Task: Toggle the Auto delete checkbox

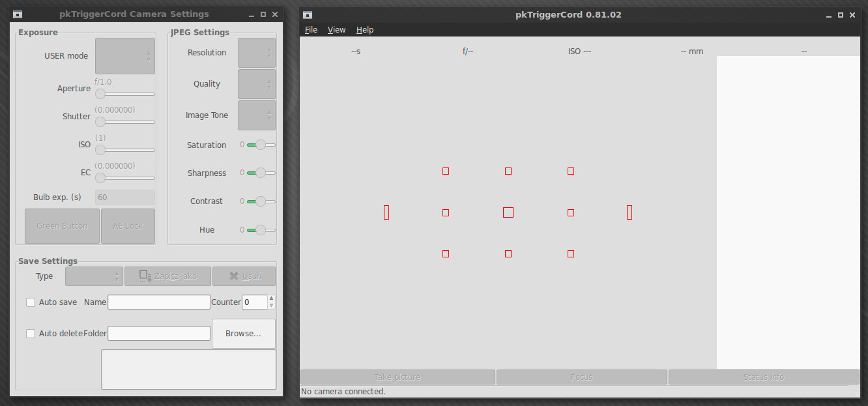Action: point(31,334)
